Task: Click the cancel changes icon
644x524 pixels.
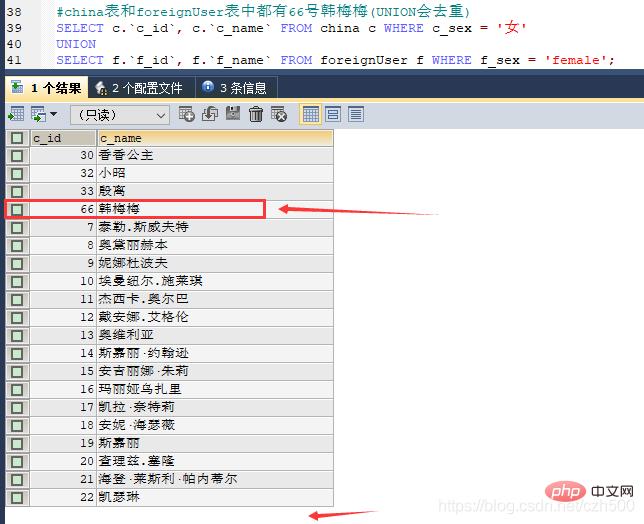Action: pos(279,115)
